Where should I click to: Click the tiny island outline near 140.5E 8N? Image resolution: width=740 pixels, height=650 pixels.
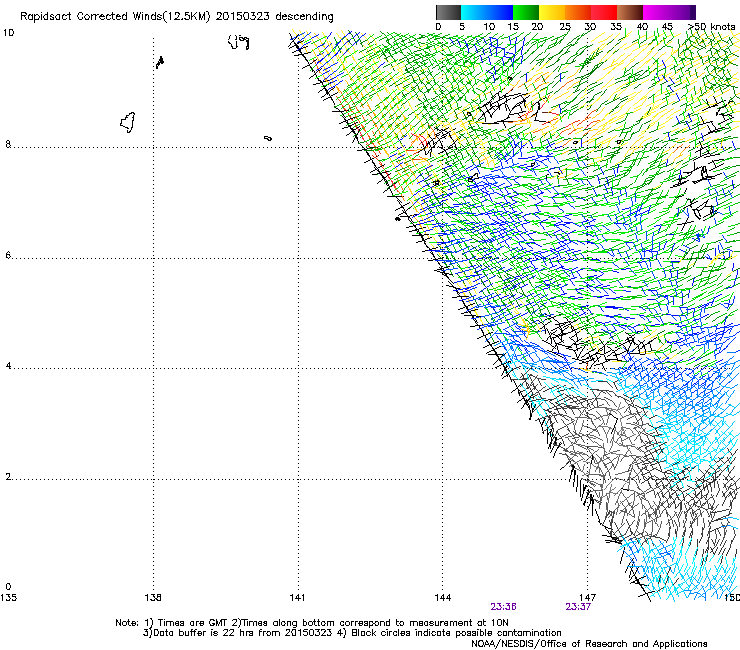click(x=268, y=138)
